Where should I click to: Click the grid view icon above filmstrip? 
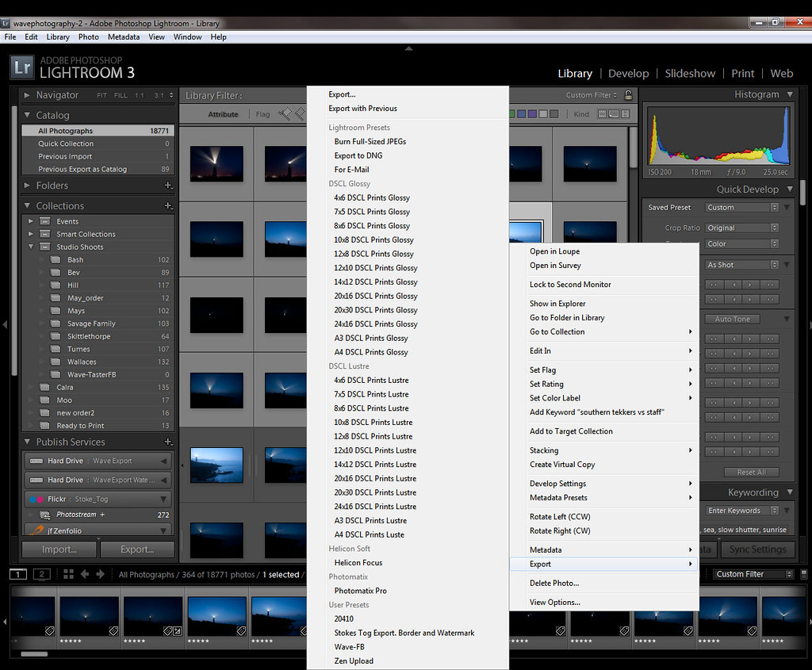[x=68, y=574]
